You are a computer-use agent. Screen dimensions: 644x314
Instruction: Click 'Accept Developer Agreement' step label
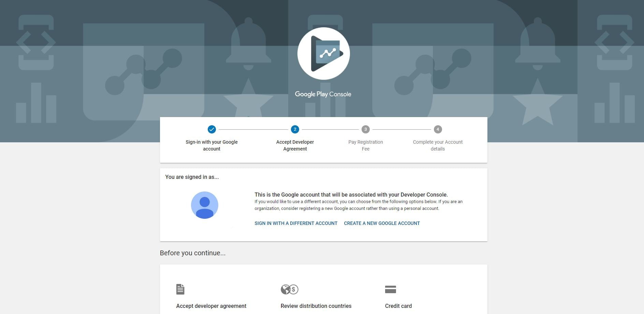295,145
